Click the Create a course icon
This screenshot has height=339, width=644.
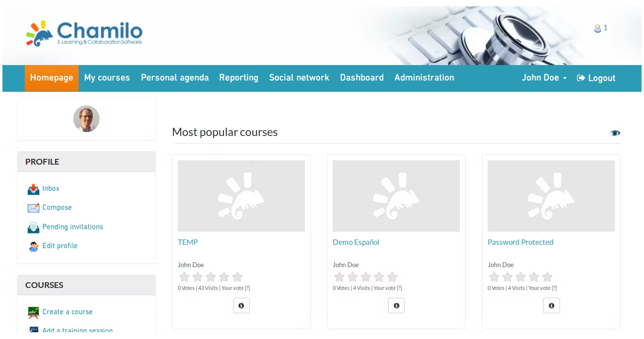coord(33,312)
